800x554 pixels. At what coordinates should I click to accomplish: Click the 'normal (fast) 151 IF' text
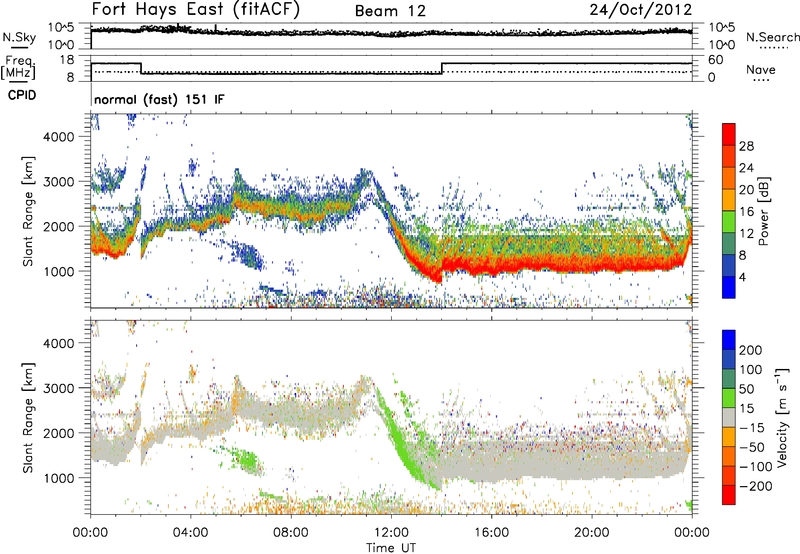[x=159, y=99]
